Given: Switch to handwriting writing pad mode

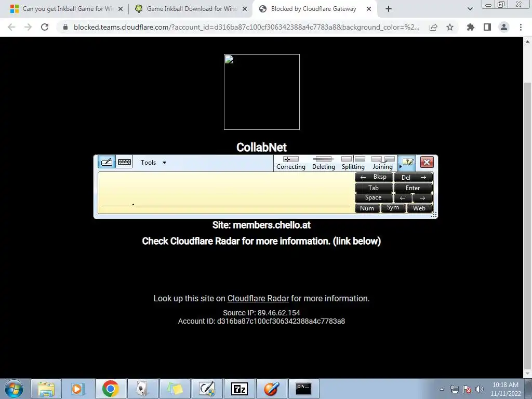Looking at the screenshot, I should click(x=107, y=162).
